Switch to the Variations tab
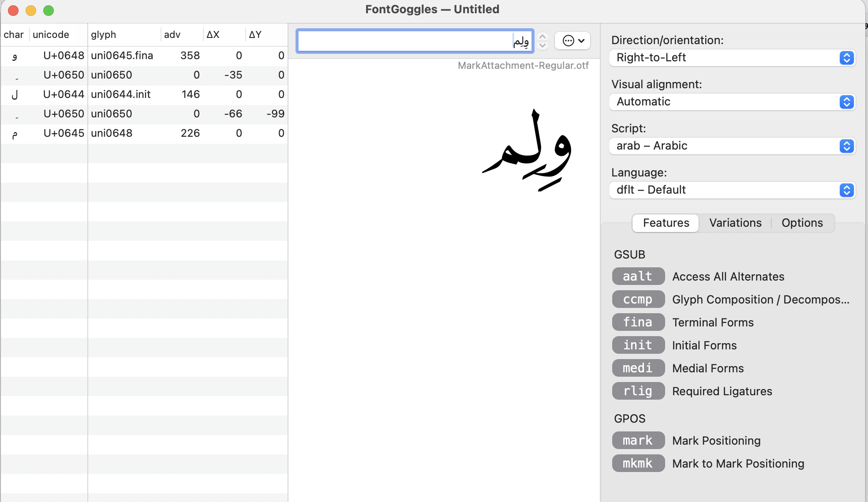Viewport: 868px width, 502px height. pos(735,223)
